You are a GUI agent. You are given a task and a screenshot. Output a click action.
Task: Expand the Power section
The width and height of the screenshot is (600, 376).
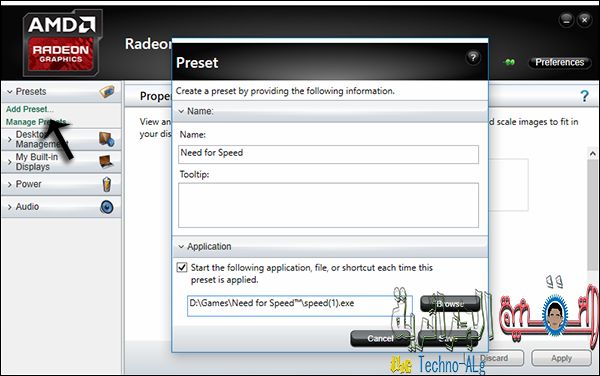pyautogui.click(x=10, y=184)
